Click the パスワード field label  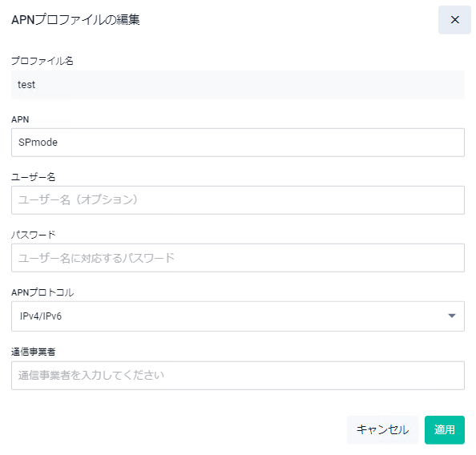pyautogui.click(x=34, y=235)
